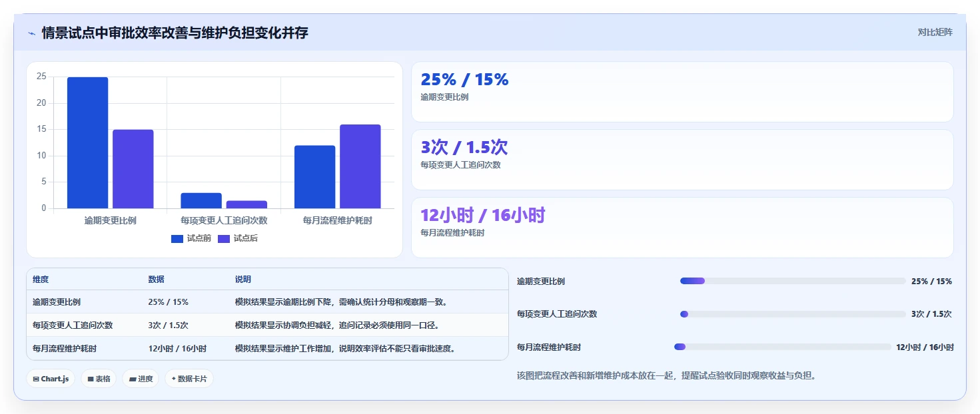Click the 试点后 bar for 每月流程维护耗时
The height and width of the screenshot is (414, 980).
360,166
